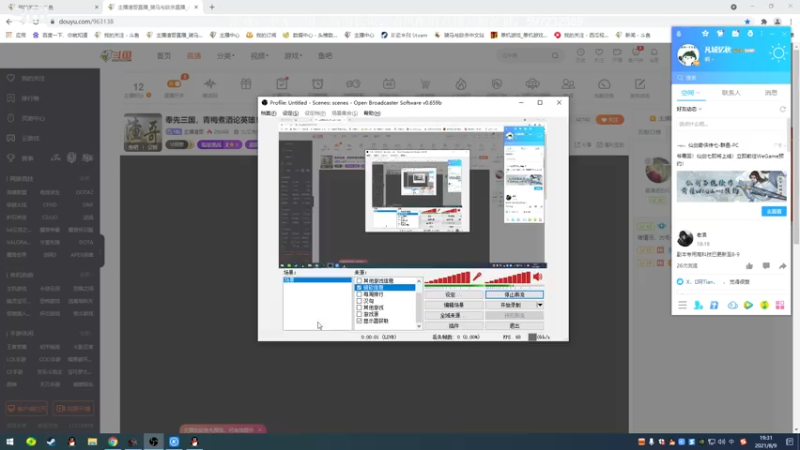Expand the 游戏 navigation dropdown
The height and width of the screenshot is (450, 800).
tap(293, 56)
